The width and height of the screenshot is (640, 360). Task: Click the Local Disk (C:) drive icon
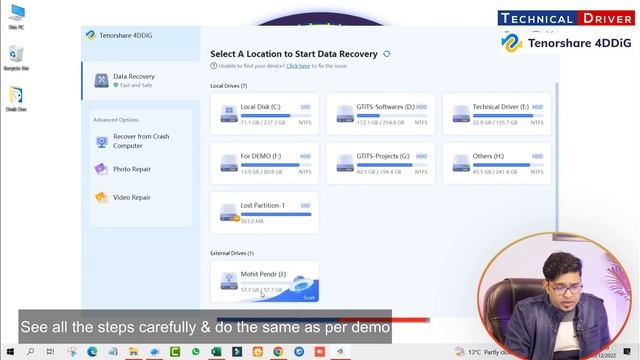229,114
